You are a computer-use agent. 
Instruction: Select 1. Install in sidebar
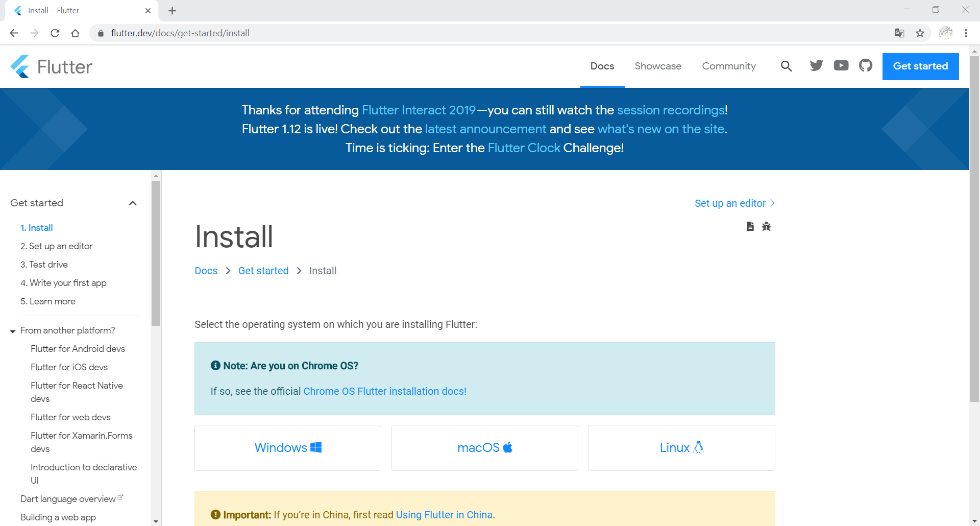tap(37, 228)
